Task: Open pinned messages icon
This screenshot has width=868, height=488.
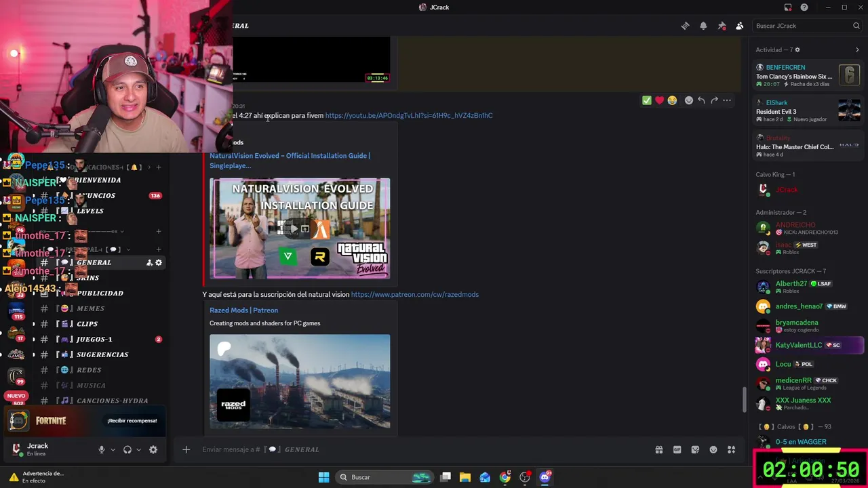Action: pyautogui.click(x=722, y=26)
